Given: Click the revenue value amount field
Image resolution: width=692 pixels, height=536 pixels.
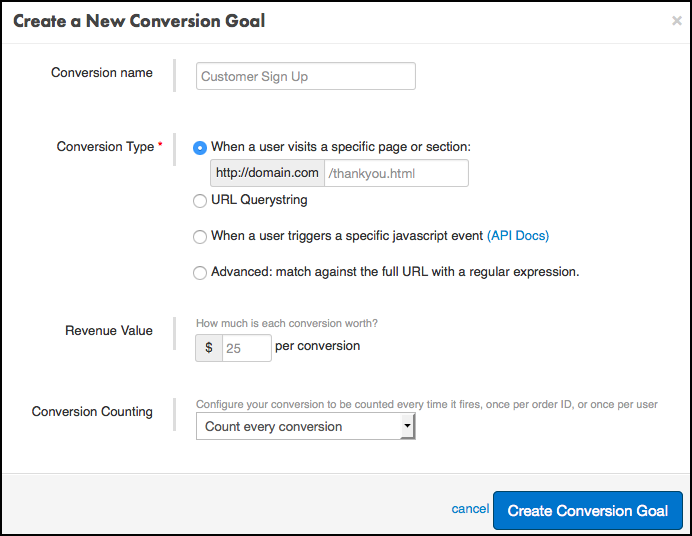Looking at the screenshot, I should (247, 348).
